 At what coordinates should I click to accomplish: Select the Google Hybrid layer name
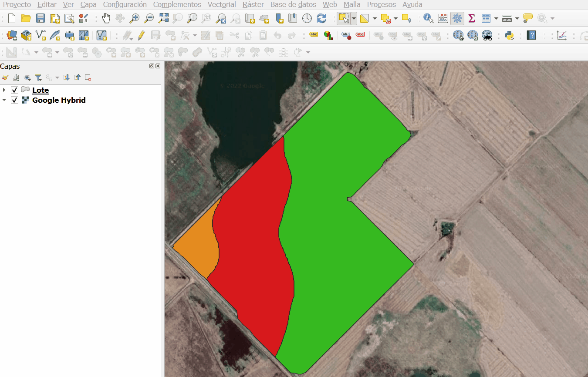tap(59, 100)
